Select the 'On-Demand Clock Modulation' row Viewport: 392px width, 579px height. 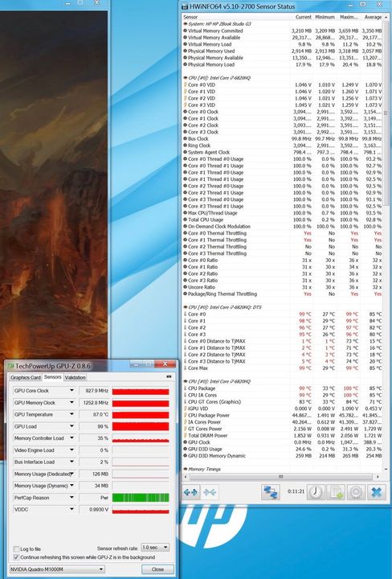coord(283,227)
